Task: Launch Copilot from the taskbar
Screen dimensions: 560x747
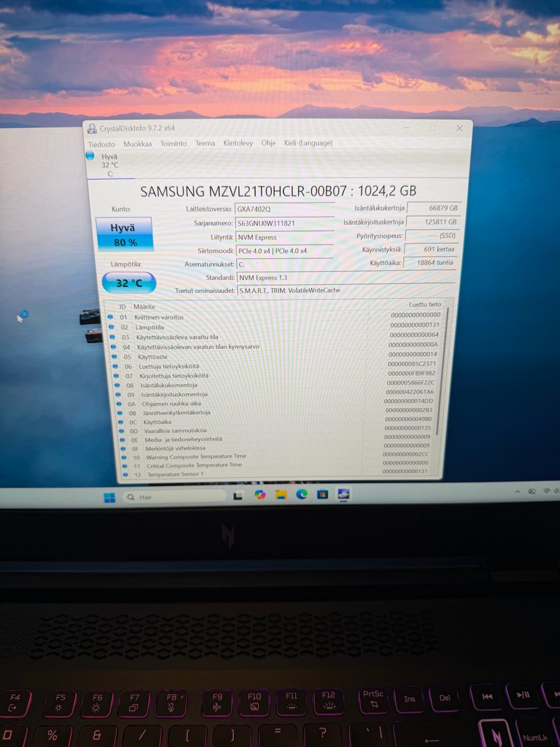Action: 260,495
